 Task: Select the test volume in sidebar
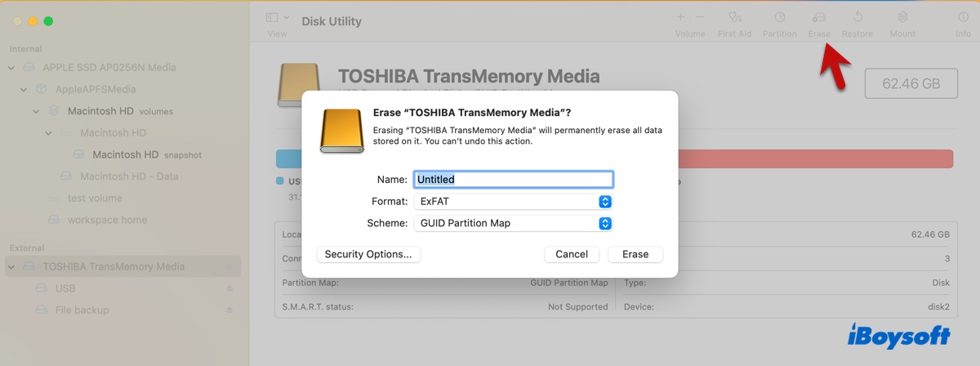point(94,199)
